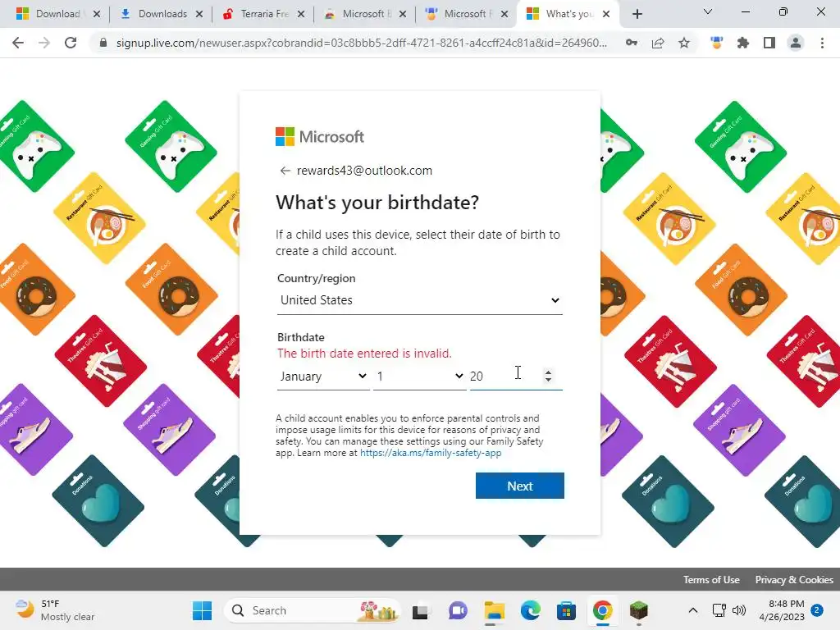Open the Extensions puzzle menu
The image size is (840, 630).
(x=743, y=43)
